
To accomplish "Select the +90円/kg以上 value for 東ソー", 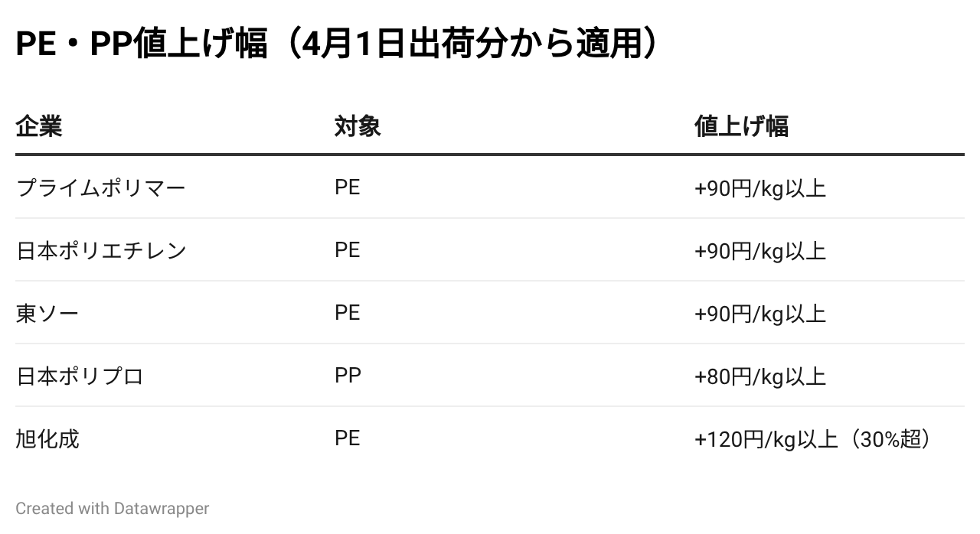I will [x=760, y=314].
